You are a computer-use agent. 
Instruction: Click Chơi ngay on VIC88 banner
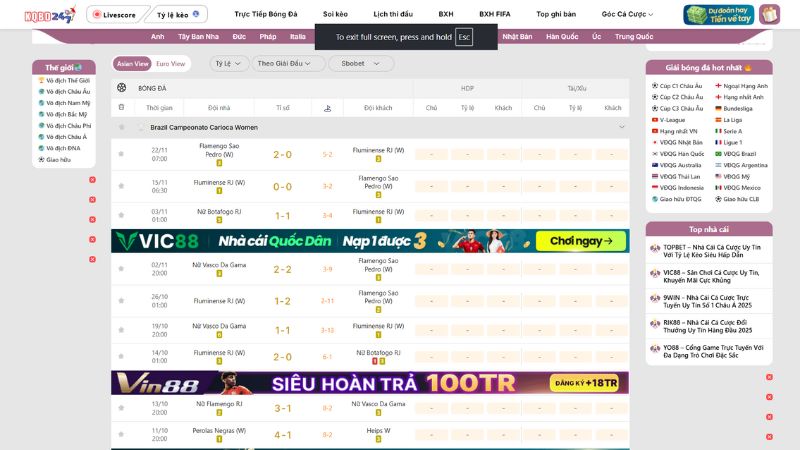[581, 241]
